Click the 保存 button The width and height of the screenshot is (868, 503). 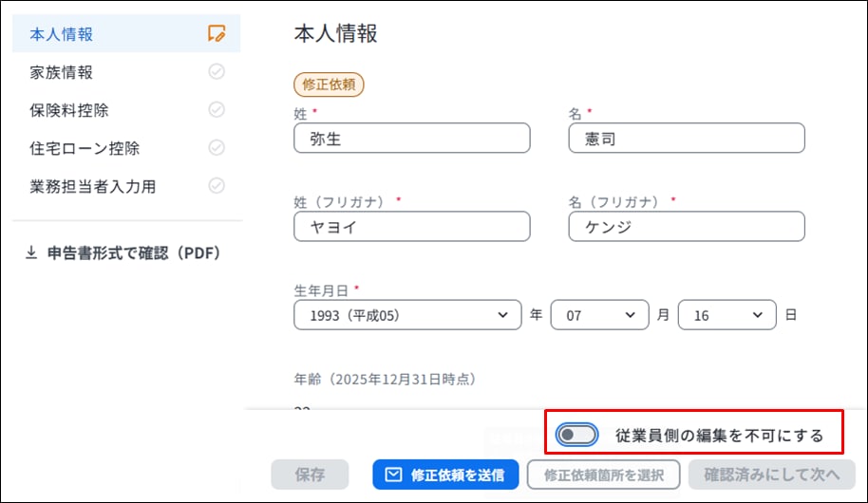point(310,475)
